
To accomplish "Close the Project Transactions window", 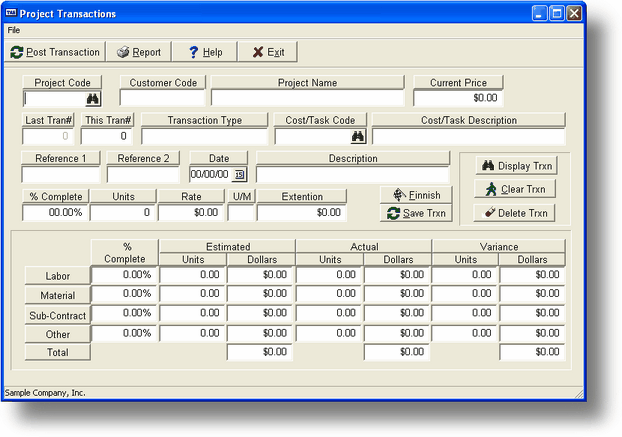I will pos(574,13).
